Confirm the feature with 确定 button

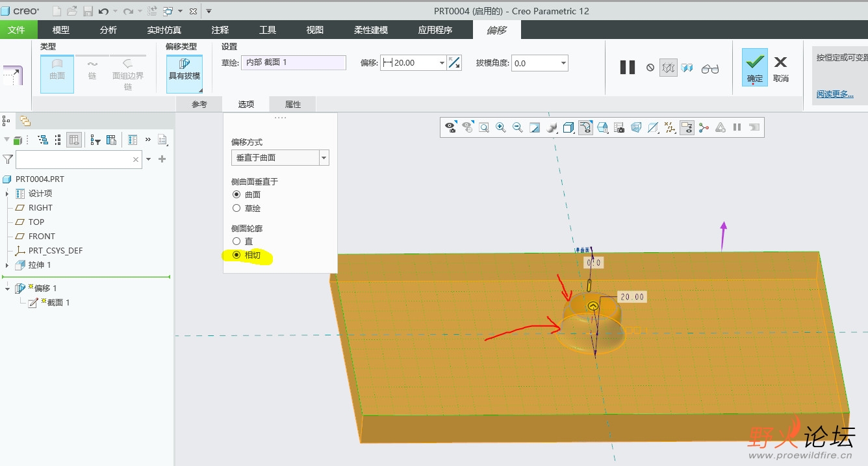click(x=754, y=67)
